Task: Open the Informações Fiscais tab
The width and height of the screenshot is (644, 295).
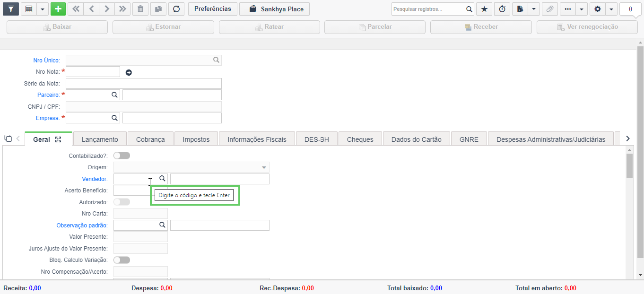Action: point(257,139)
